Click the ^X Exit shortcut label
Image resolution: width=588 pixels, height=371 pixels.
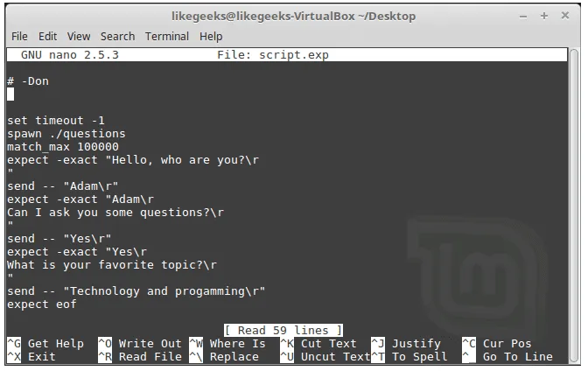[x=31, y=357]
